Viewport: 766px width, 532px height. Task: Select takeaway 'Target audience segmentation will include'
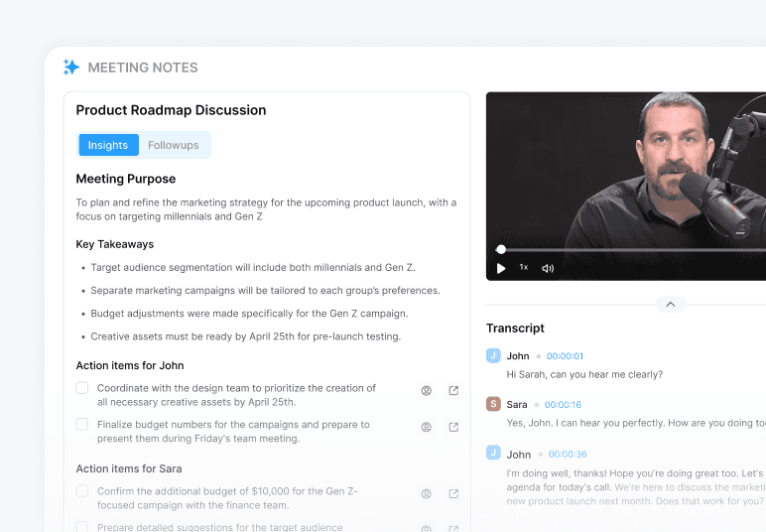[x=253, y=268]
